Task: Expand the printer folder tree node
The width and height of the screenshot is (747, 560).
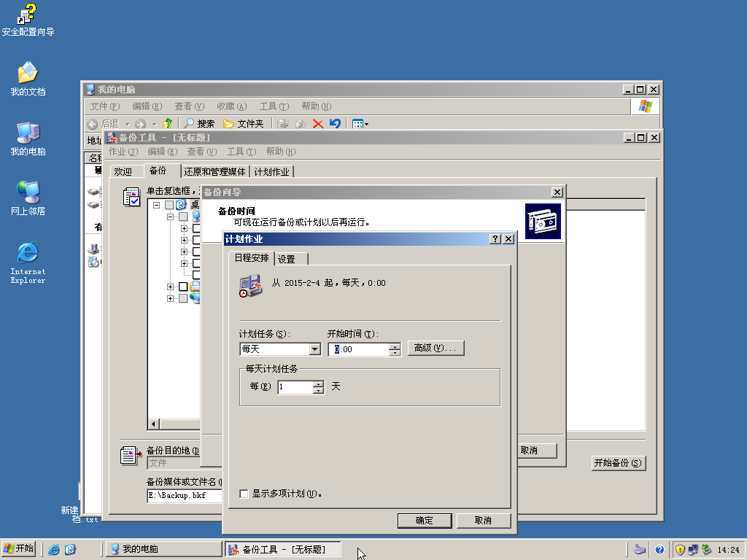Action: tap(170, 287)
